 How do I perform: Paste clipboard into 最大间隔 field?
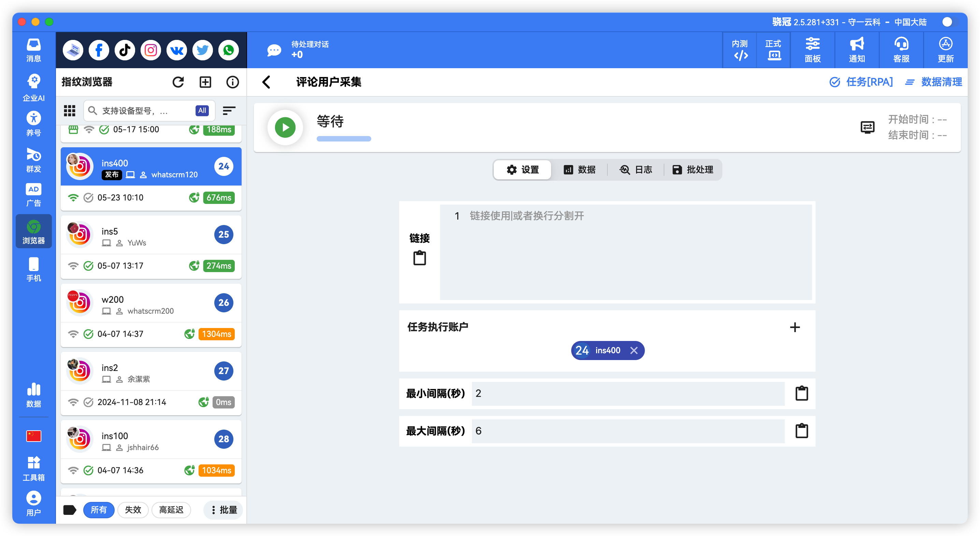[x=802, y=431]
